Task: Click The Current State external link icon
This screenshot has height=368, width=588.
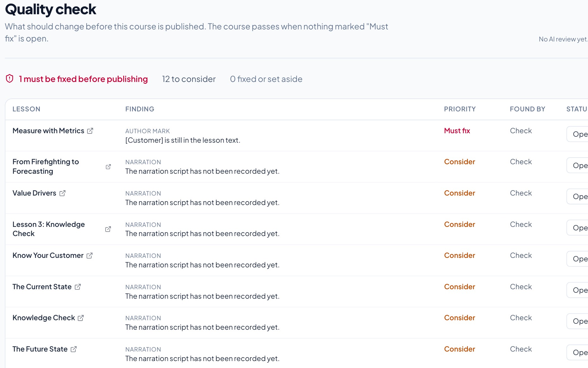Action: tap(78, 287)
